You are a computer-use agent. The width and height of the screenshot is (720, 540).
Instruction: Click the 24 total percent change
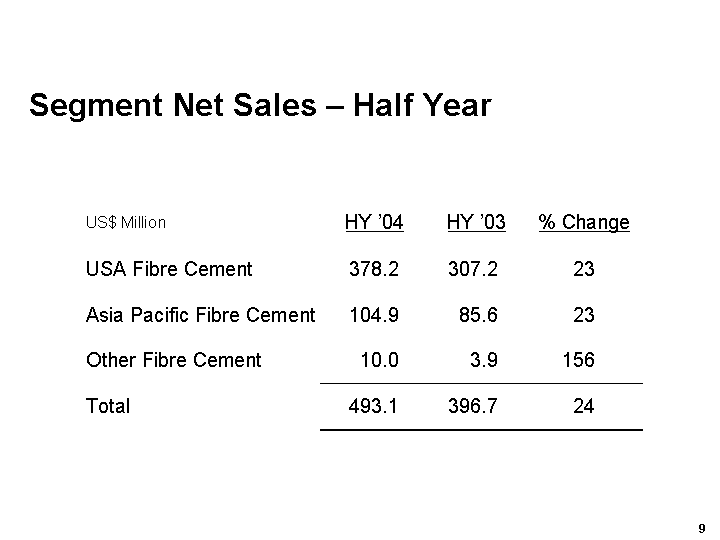584,406
